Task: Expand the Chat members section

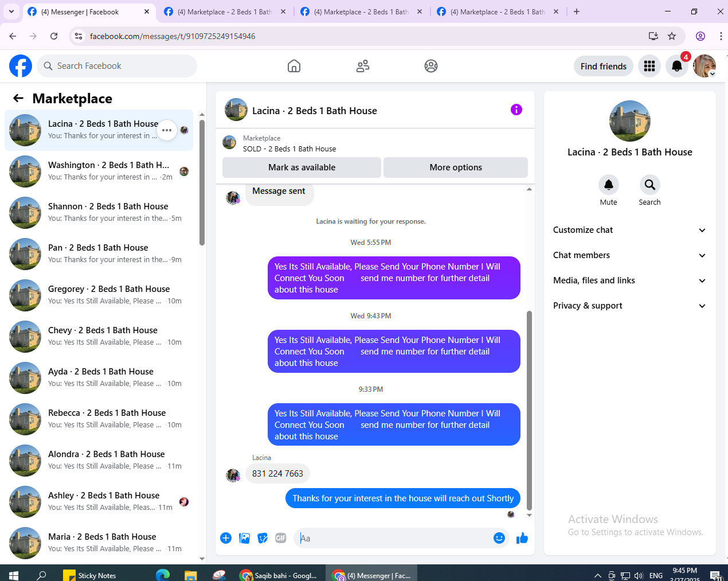Action: tap(629, 255)
